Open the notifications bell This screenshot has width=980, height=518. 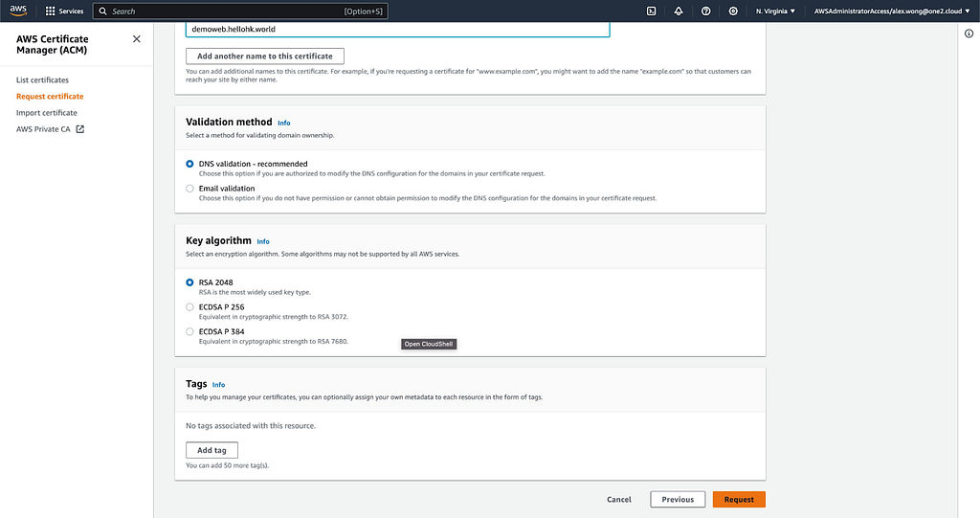tap(679, 11)
